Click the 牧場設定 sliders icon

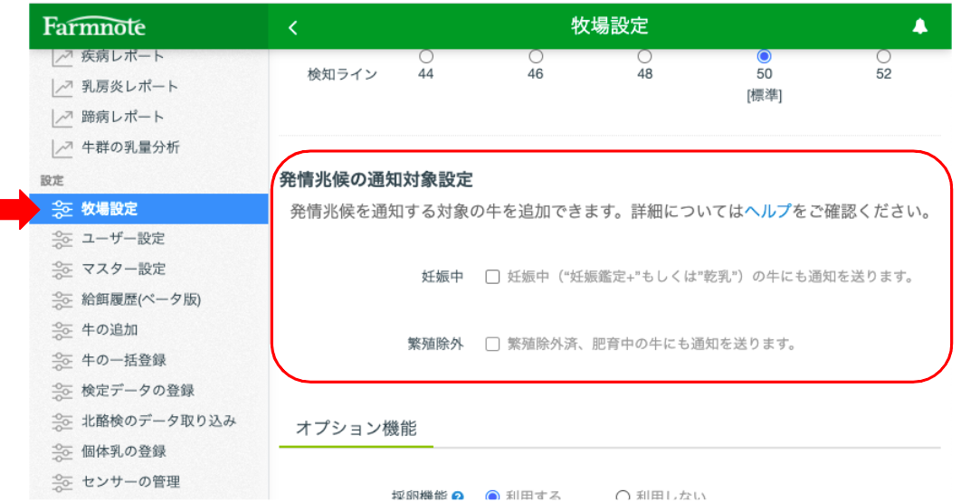[62, 209]
